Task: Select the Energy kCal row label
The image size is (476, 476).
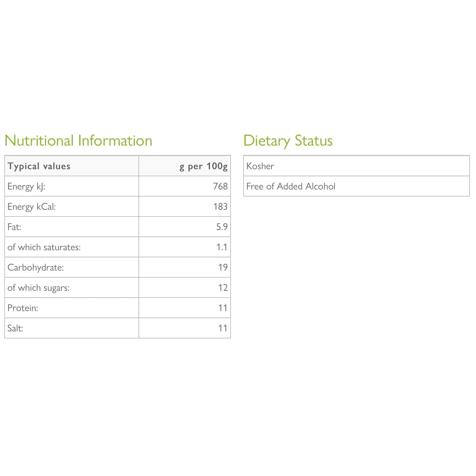Action: click(32, 207)
